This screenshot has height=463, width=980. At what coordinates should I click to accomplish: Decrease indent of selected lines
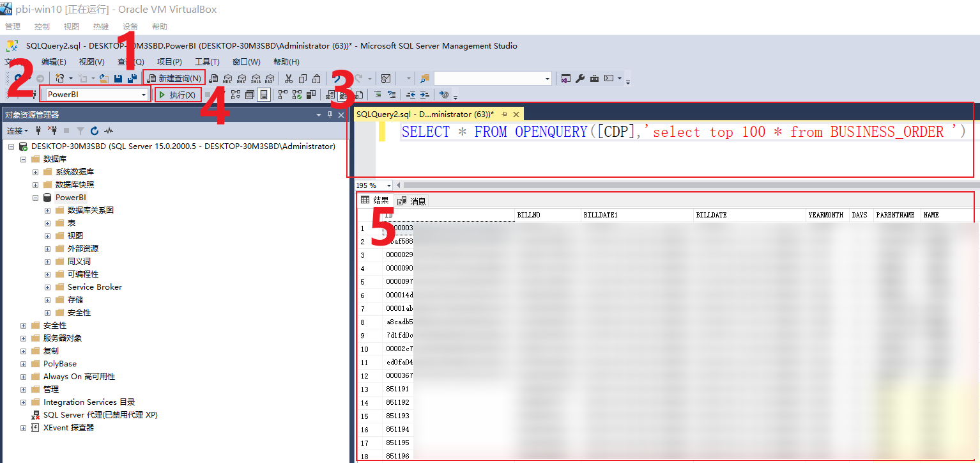(411, 95)
